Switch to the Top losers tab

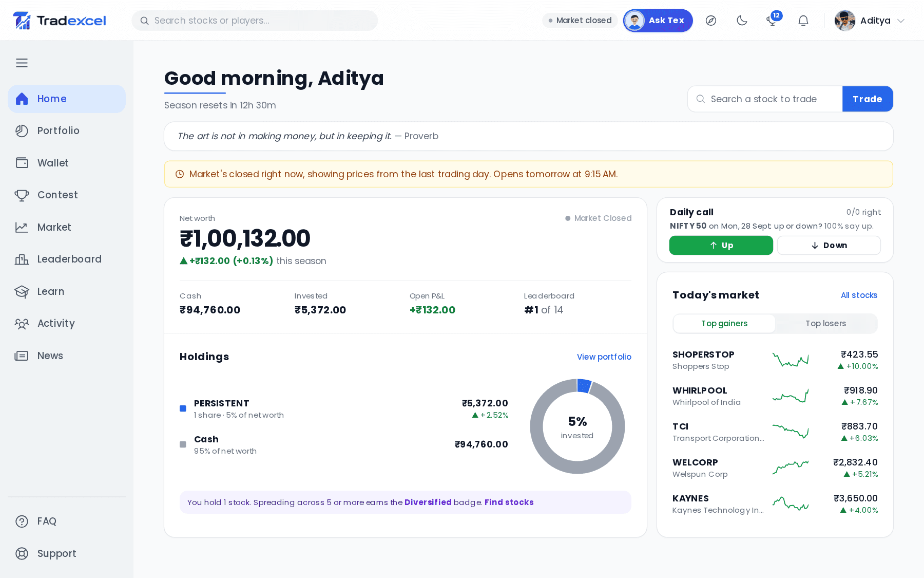point(825,323)
